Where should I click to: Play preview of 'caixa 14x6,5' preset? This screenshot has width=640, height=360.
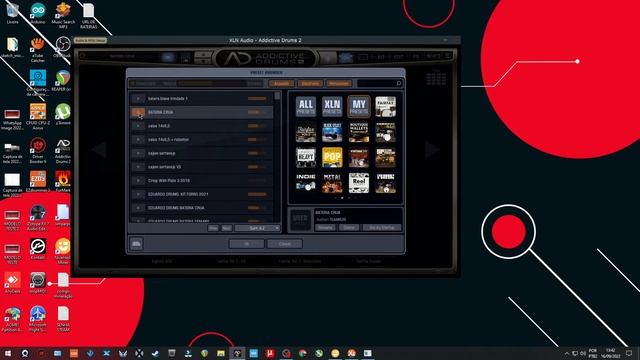click(138, 126)
